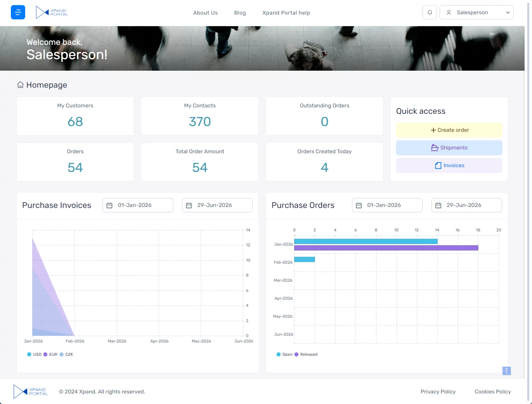The height and width of the screenshot is (404, 532).
Task: Open Purchase Orders end date picker
Action: [x=467, y=205]
